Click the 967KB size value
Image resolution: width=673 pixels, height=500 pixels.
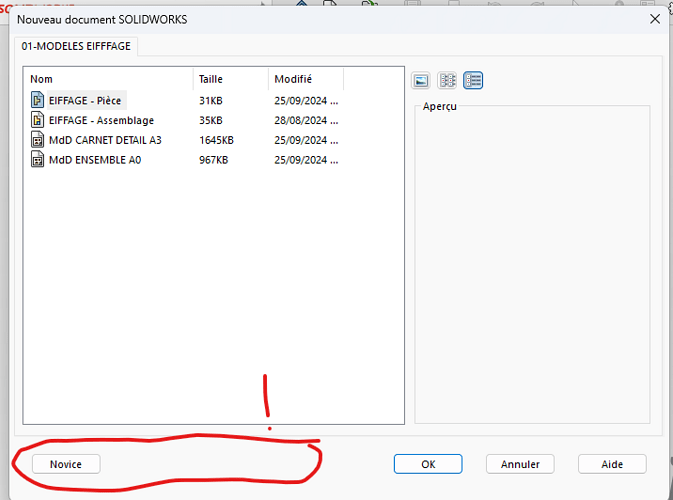[x=213, y=160]
